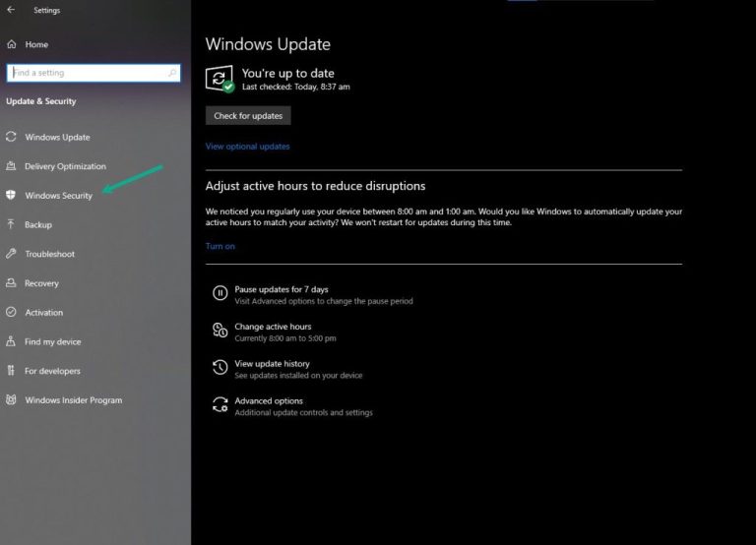756x545 pixels.
Task: Click the Check for updates button
Action: (248, 116)
